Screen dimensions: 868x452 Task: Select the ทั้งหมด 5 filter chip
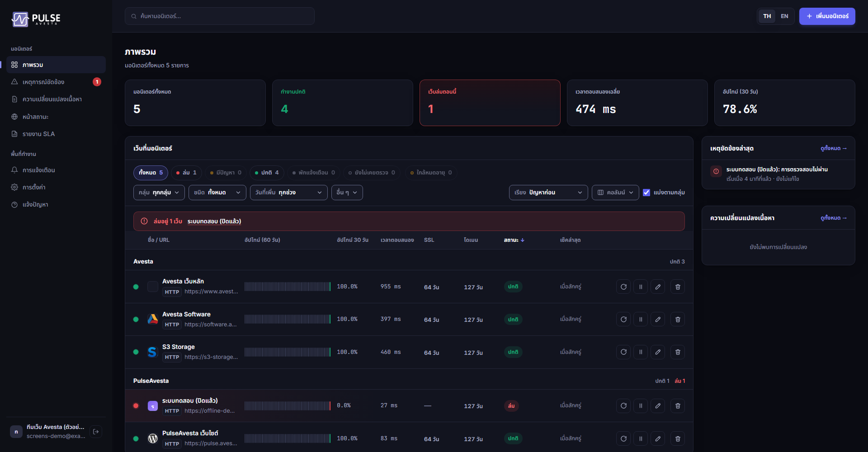pos(151,173)
